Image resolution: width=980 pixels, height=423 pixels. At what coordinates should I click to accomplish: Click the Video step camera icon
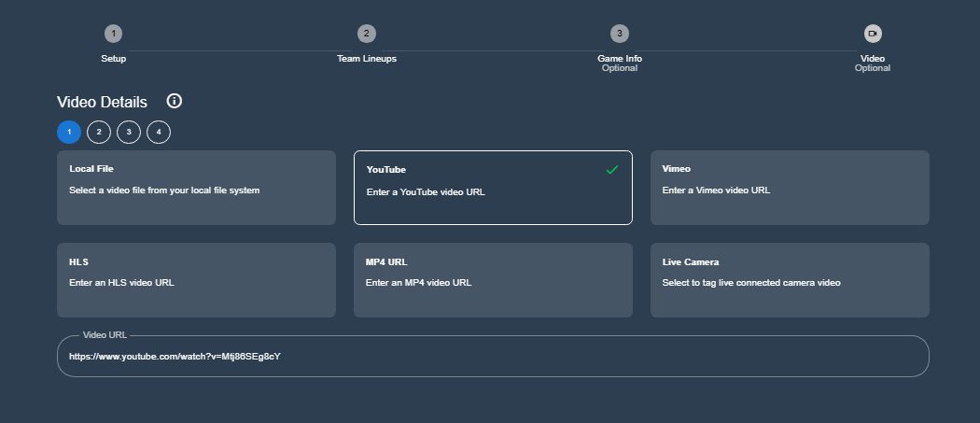pyautogui.click(x=872, y=34)
